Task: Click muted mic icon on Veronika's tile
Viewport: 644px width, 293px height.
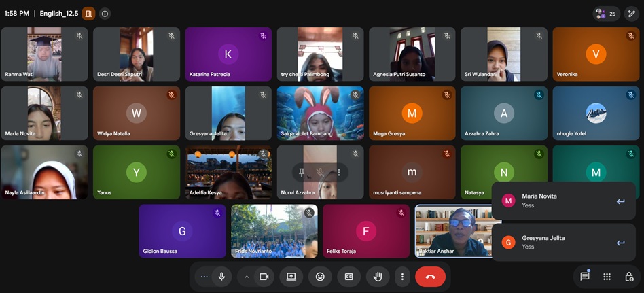Action: [631, 36]
